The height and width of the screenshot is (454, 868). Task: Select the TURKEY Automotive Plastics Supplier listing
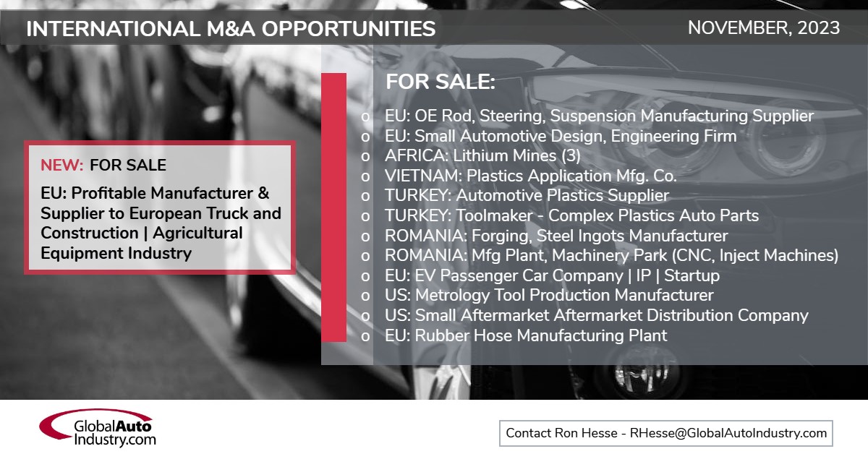tap(527, 195)
